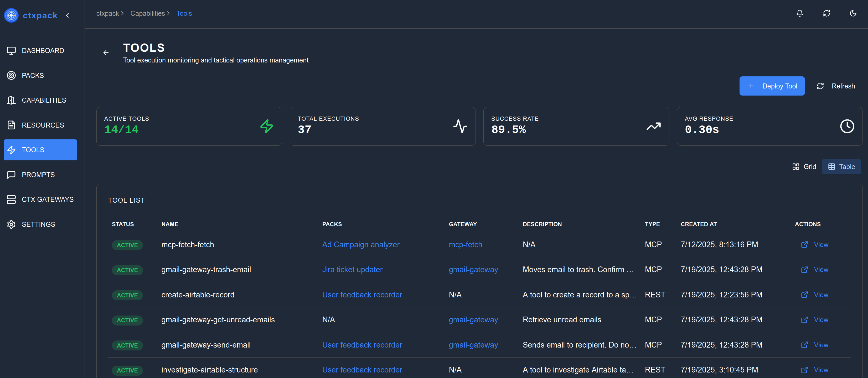The height and width of the screenshot is (378, 868).
Task: Click the gmail-gateway-get-unread-emails tool name
Action: 218,320
